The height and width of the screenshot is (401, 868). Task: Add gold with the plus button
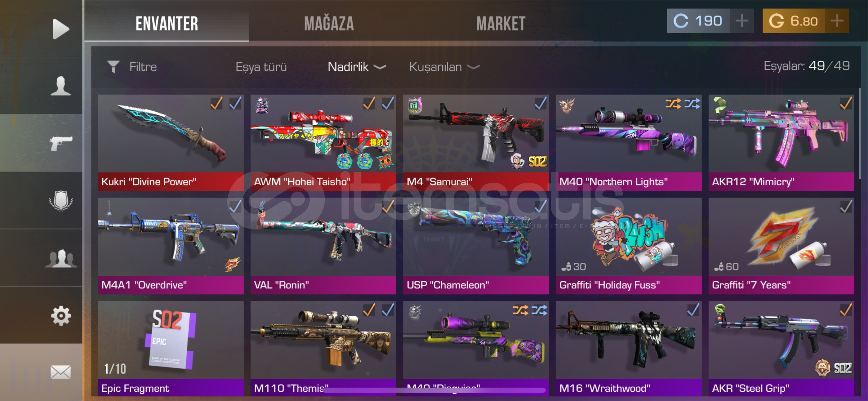pos(837,21)
